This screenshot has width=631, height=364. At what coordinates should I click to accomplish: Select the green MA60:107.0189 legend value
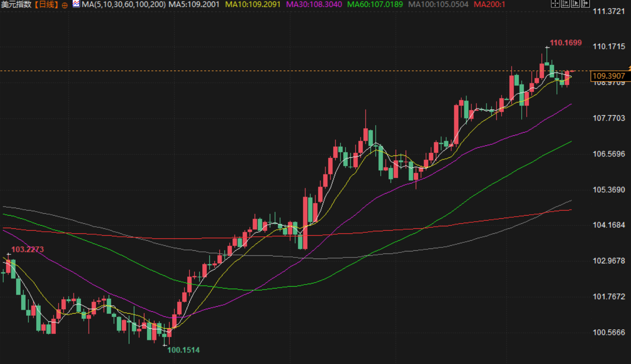pos(375,4)
